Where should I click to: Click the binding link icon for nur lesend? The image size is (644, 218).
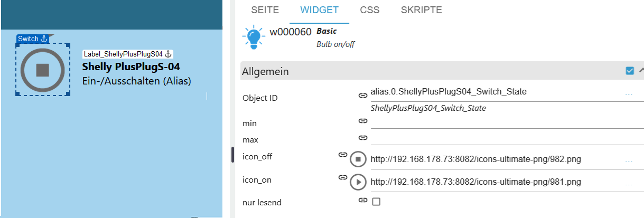pyautogui.click(x=363, y=200)
